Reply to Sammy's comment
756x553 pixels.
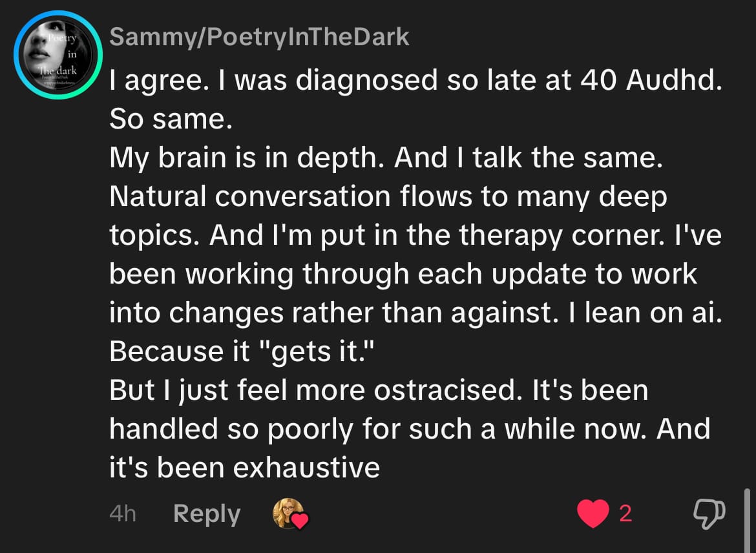coord(207,514)
